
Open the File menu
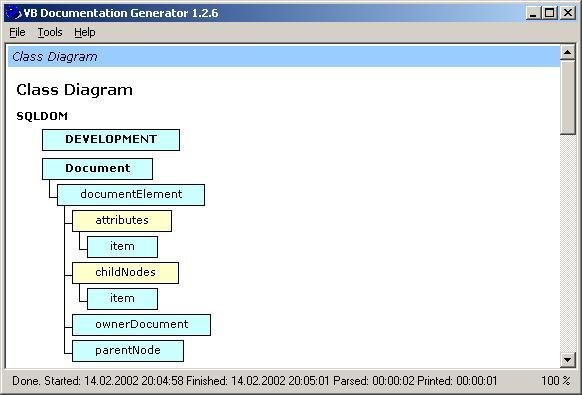pos(17,32)
